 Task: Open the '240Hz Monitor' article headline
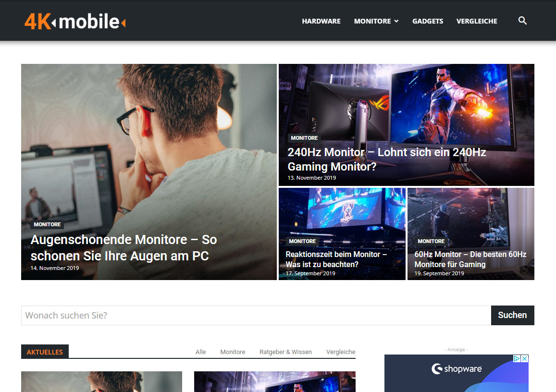(x=386, y=159)
